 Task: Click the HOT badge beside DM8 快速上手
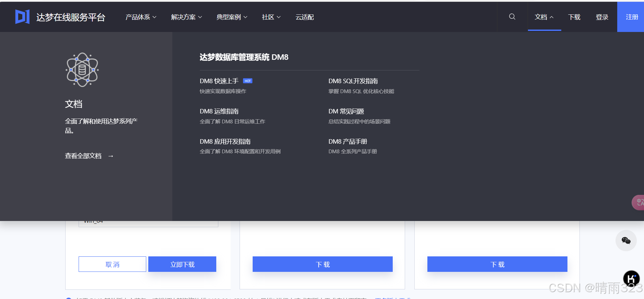click(248, 81)
